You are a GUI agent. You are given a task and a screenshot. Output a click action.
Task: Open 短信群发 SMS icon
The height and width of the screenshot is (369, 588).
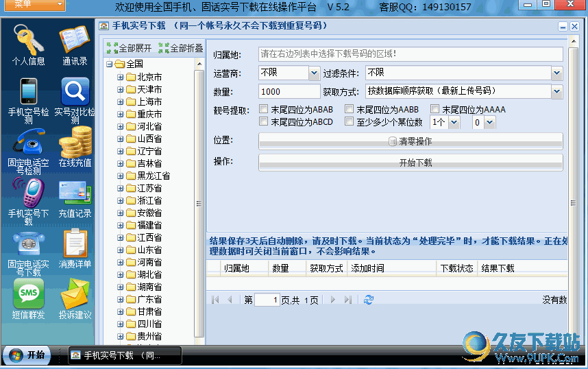click(29, 294)
